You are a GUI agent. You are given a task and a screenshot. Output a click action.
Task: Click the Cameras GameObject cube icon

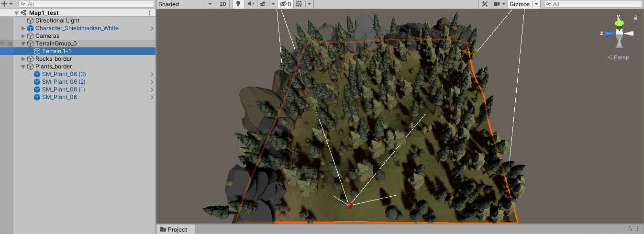30,36
